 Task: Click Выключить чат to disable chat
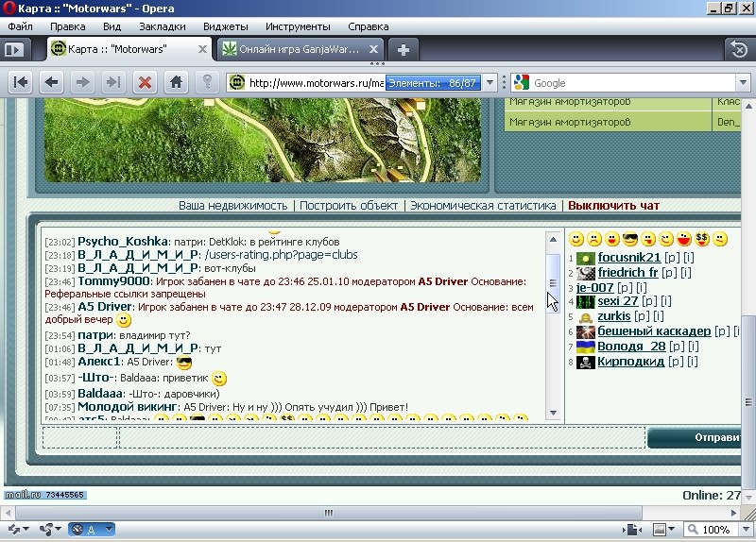coord(613,206)
